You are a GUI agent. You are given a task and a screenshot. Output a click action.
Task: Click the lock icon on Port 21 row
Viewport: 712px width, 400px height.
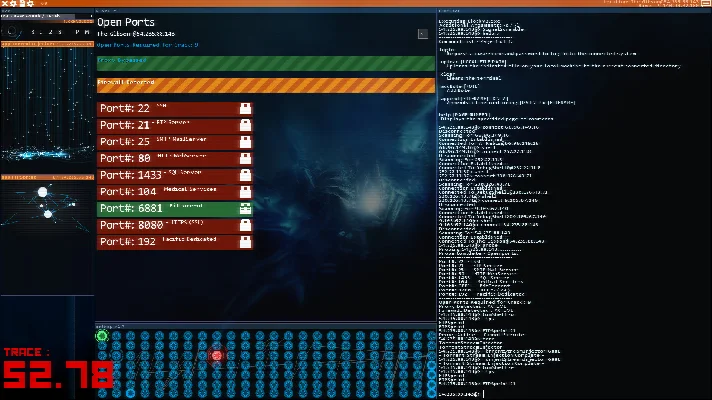click(245, 125)
